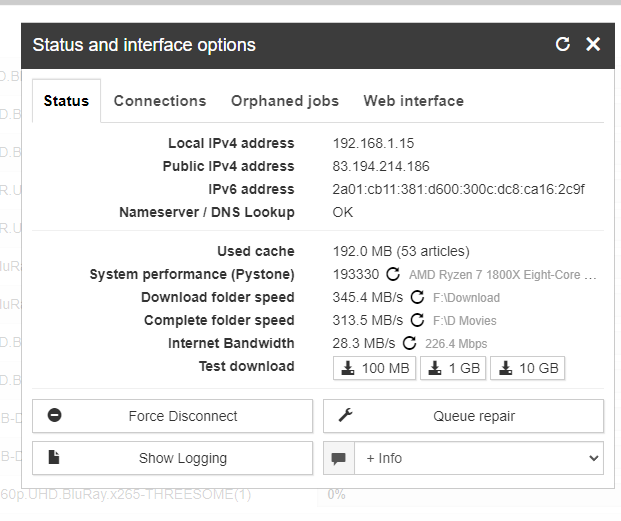Click the speech bubble icon beside + Info
This screenshot has height=521, width=621.
coord(339,458)
